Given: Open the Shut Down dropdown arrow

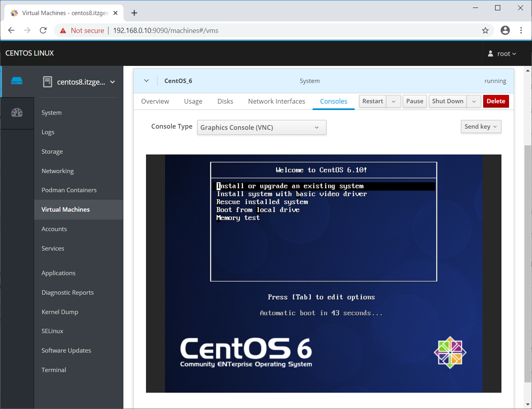Looking at the screenshot, I should 474,101.
